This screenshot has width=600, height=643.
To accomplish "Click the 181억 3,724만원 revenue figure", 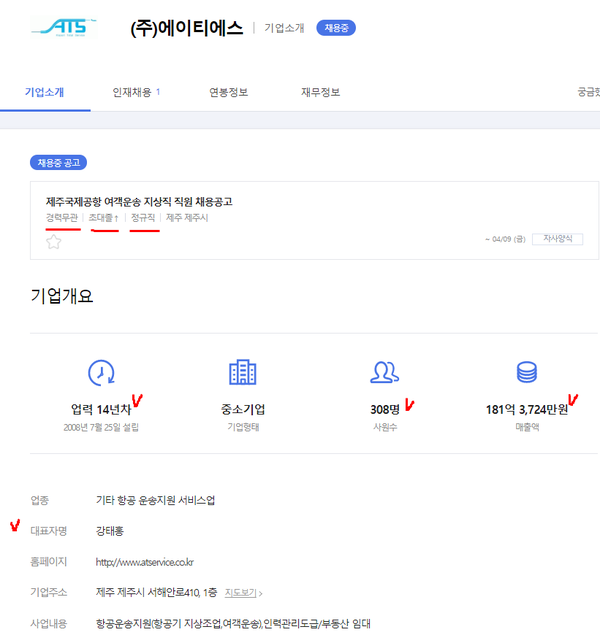I will coord(527,409).
